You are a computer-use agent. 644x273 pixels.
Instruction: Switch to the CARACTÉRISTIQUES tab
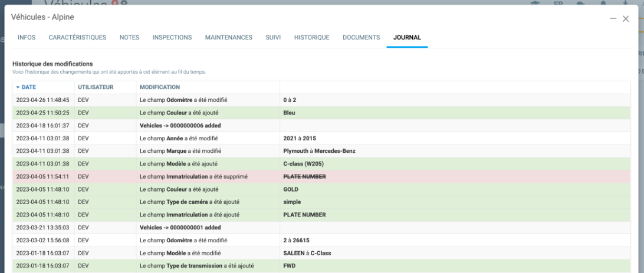coord(77,38)
